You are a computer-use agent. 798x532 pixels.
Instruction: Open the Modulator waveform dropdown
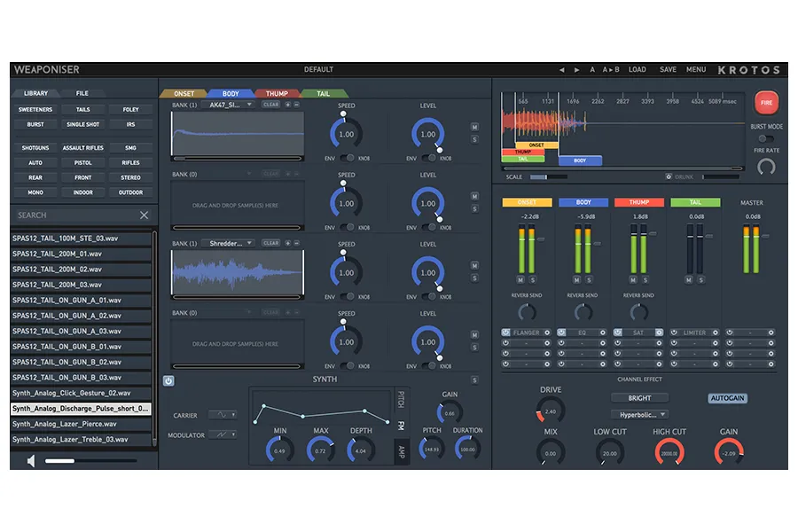[x=223, y=434]
